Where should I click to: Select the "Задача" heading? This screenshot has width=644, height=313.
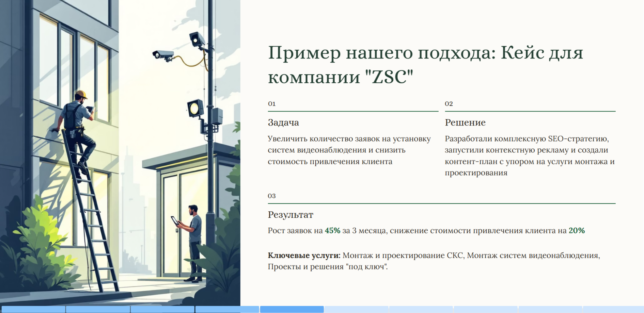point(283,122)
